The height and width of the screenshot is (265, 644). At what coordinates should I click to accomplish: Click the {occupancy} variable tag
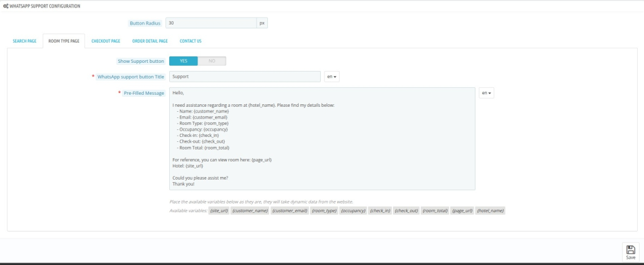coord(353,211)
